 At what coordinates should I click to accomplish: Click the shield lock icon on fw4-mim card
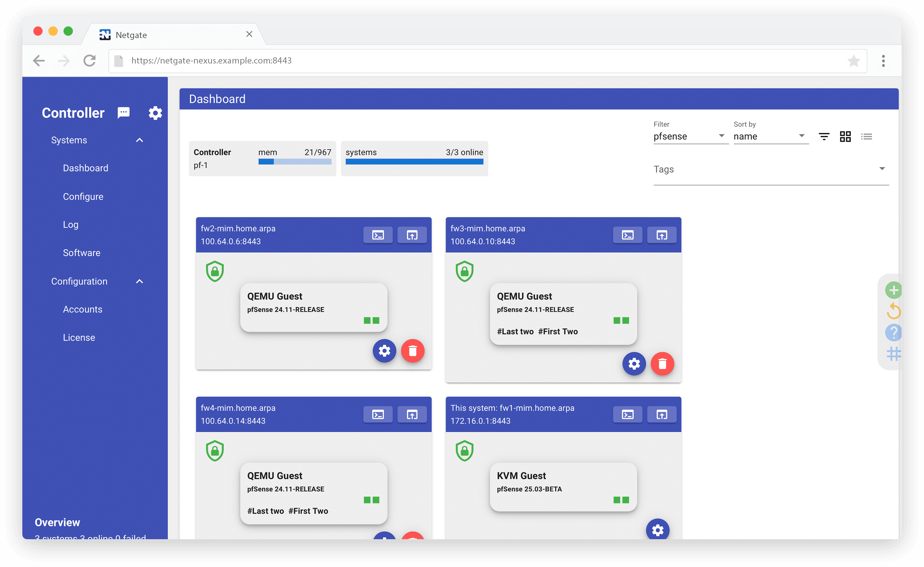(214, 451)
